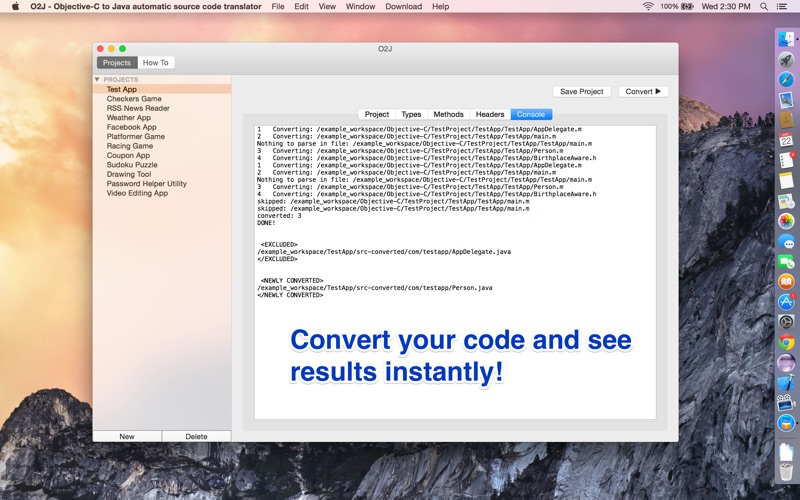This screenshot has width=800, height=500.
Task: Switch to the Methods tab
Action: tap(448, 114)
